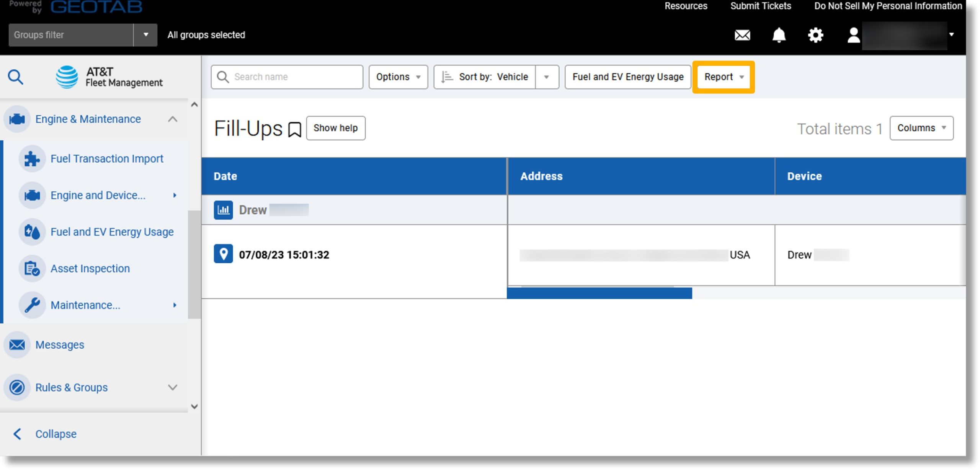Open Messages in the sidebar

click(60, 345)
